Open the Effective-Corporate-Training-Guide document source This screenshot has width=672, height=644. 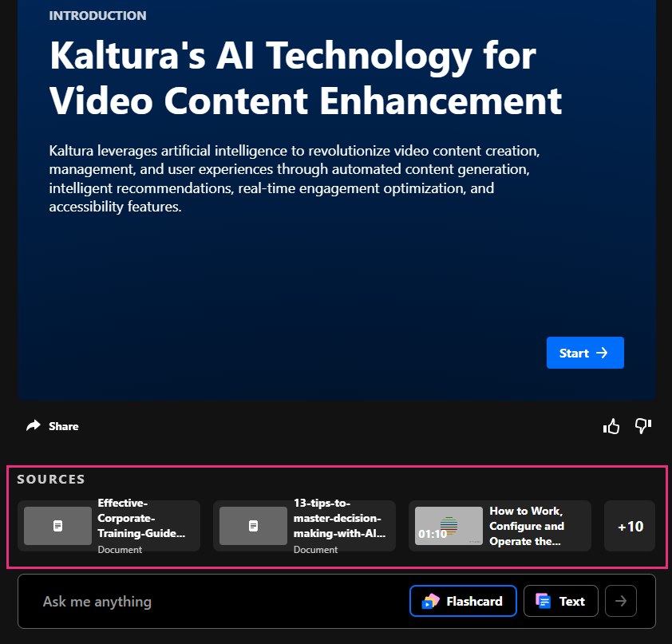coord(109,526)
